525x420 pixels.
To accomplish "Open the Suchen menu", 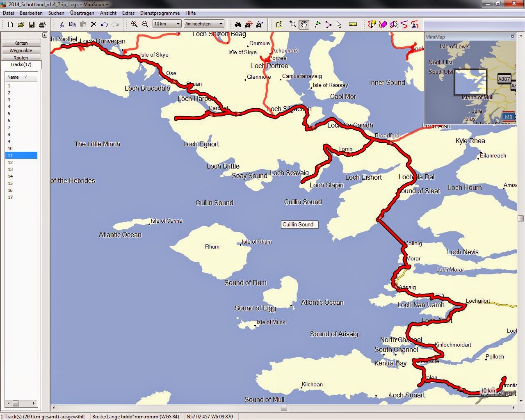I will (56, 13).
